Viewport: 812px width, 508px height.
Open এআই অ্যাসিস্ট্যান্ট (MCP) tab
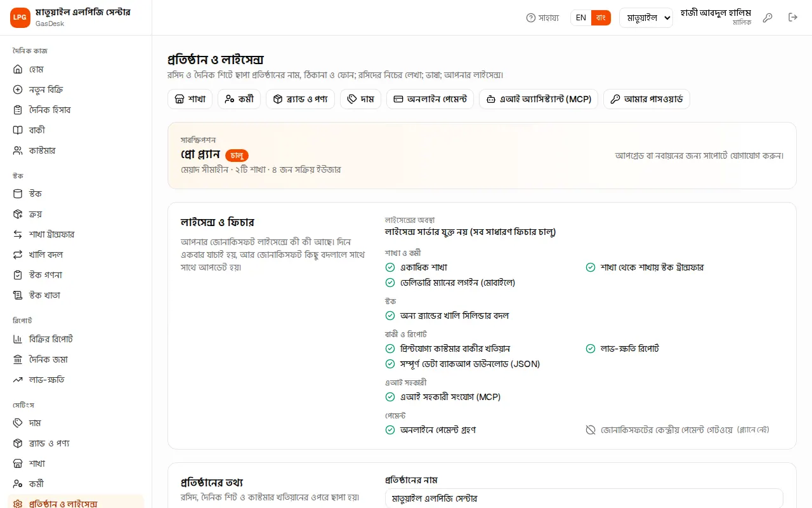[x=539, y=99]
